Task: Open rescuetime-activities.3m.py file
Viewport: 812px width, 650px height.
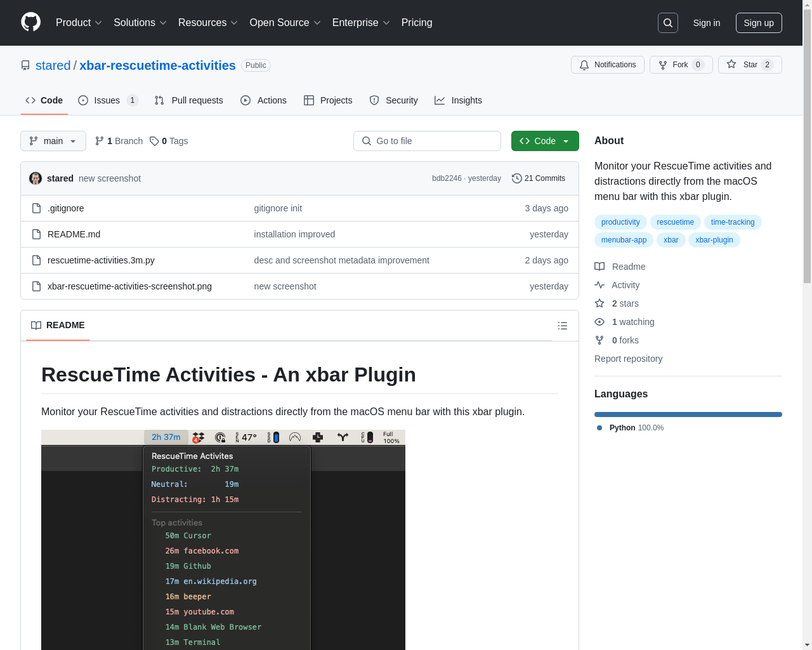Action: [101, 260]
